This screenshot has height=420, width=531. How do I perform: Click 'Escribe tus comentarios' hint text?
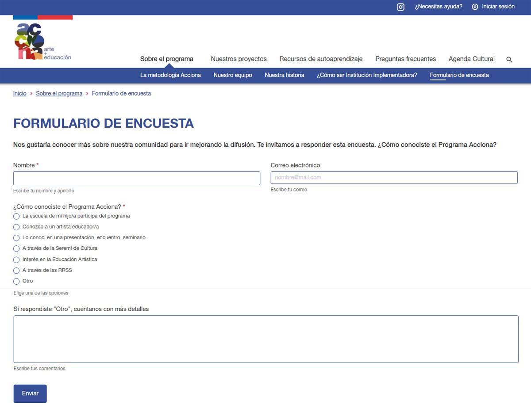39,369
